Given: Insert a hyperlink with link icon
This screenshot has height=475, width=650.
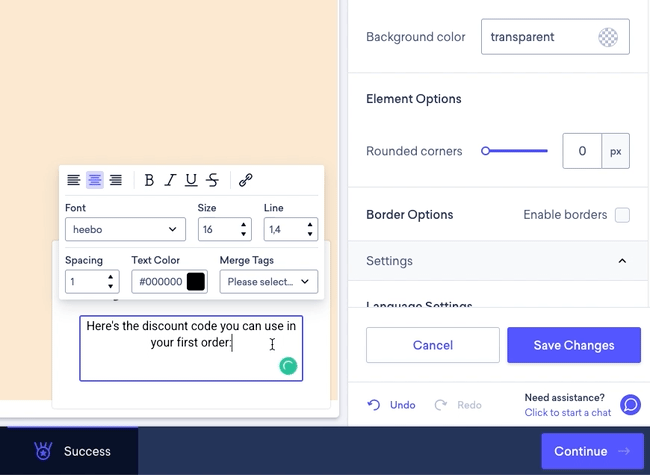Looking at the screenshot, I should coord(245,180).
